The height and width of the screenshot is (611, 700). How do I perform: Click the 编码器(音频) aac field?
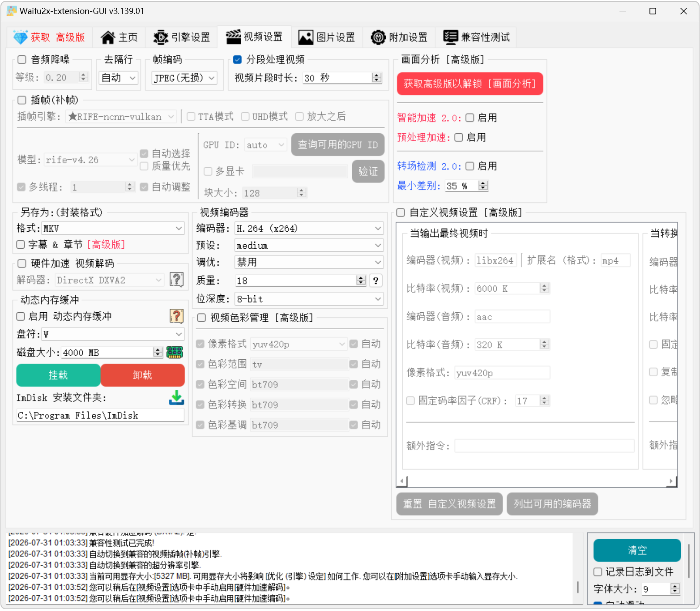(512, 317)
